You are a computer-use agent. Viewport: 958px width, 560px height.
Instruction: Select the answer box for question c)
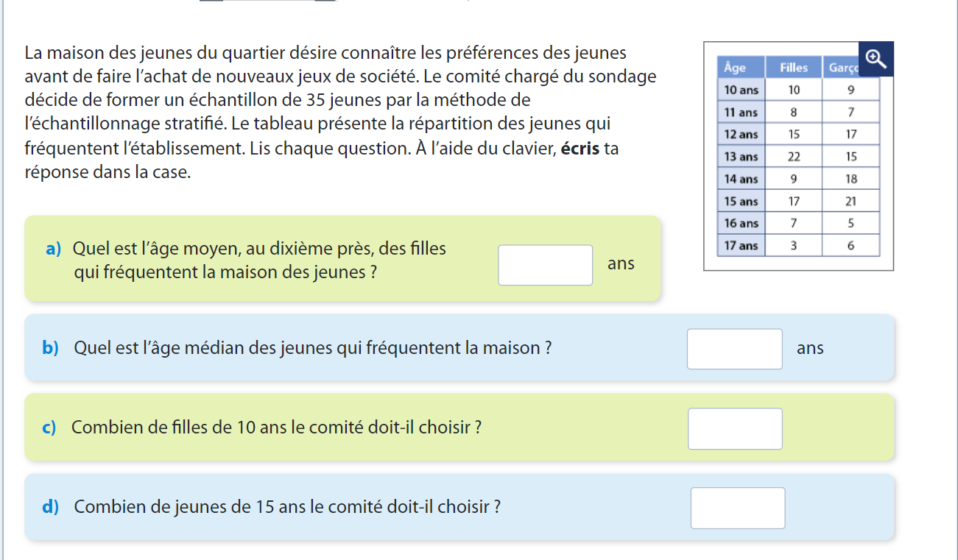[x=735, y=428]
